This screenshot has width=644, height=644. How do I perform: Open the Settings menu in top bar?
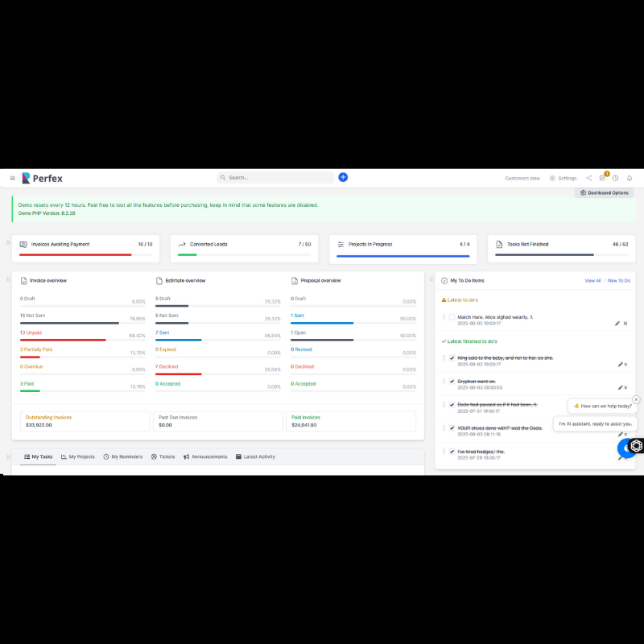pos(563,178)
